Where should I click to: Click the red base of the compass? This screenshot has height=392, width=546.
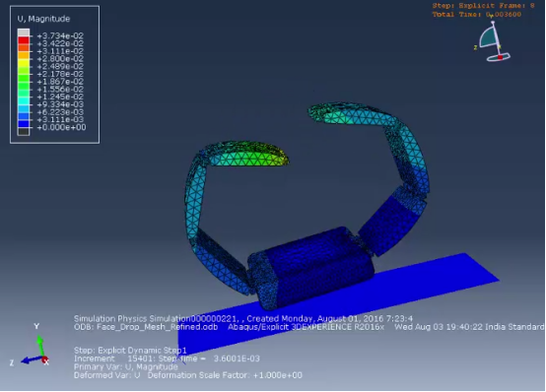point(500,57)
